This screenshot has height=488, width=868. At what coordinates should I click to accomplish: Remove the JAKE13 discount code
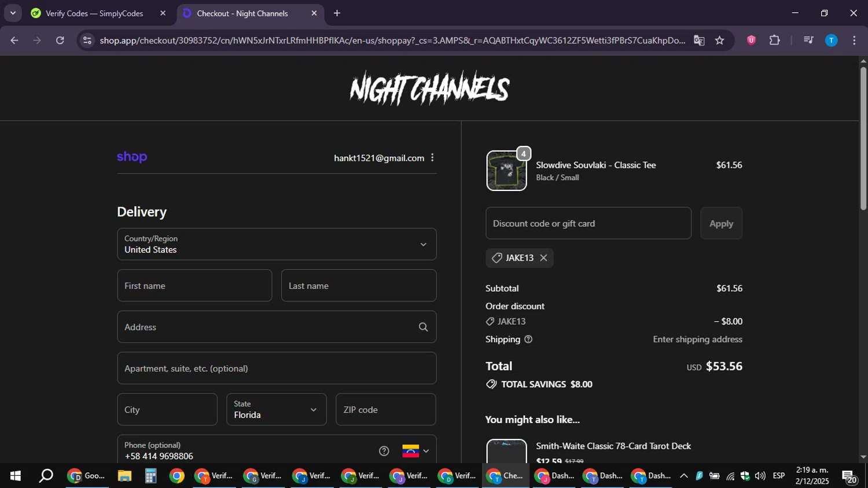tap(543, 258)
